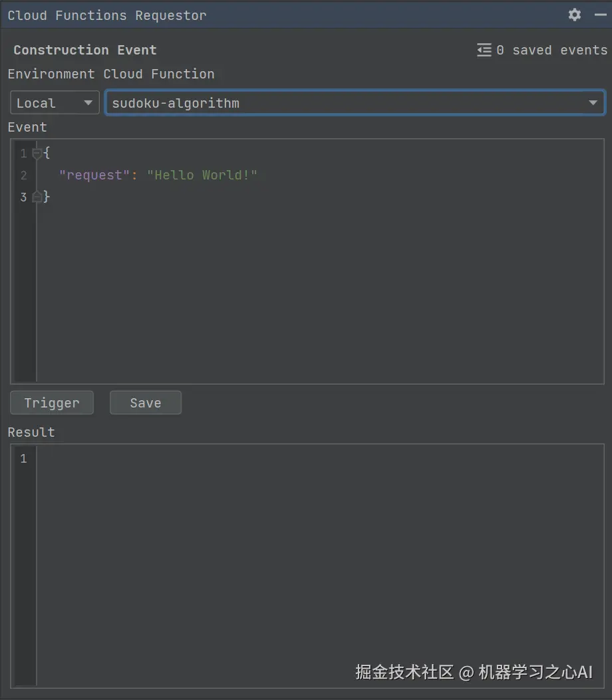Open the saved events list icon
Screen dimensions: 612x700
484,50
